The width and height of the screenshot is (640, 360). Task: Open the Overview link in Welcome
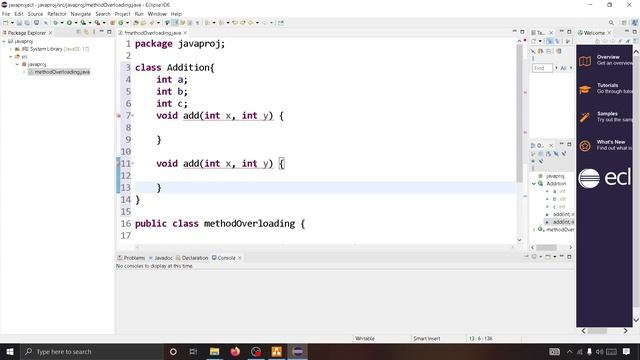coord(608,57)
